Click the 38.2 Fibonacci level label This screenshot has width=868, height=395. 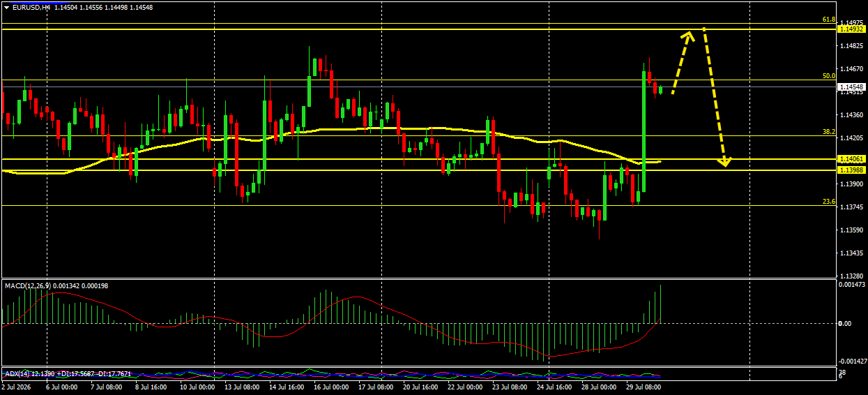point(829,131)
